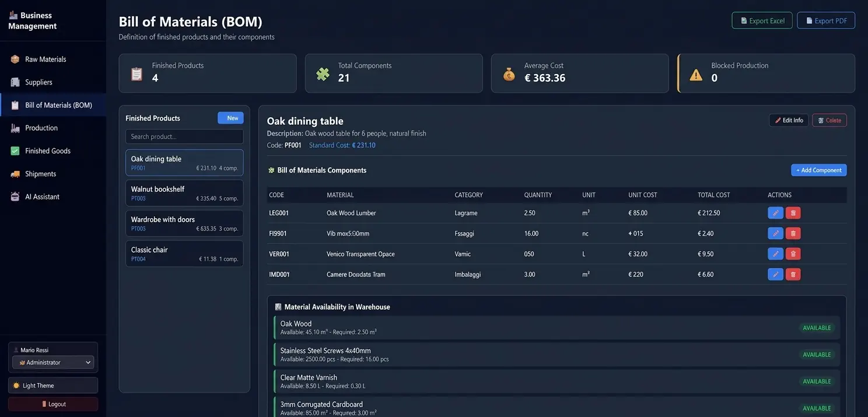868x417 pixels.
Task: Create a New finished product
Action: pyautogui.click(x=230, y=118)
